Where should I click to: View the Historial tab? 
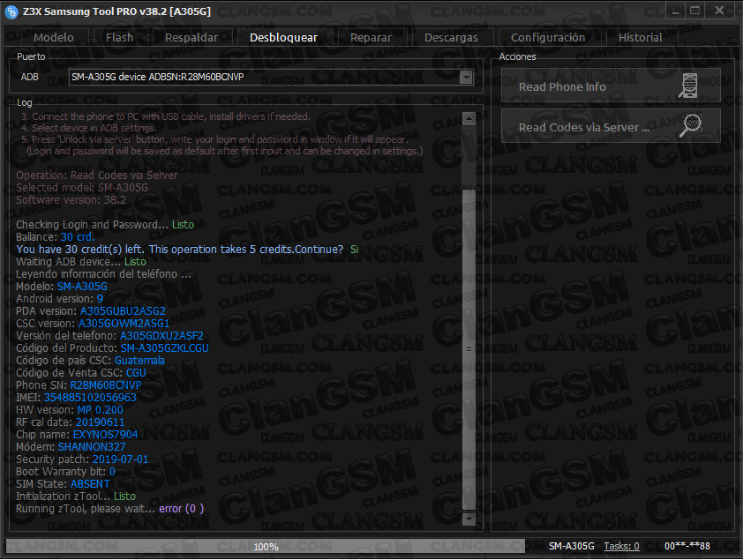click(641, 37)
